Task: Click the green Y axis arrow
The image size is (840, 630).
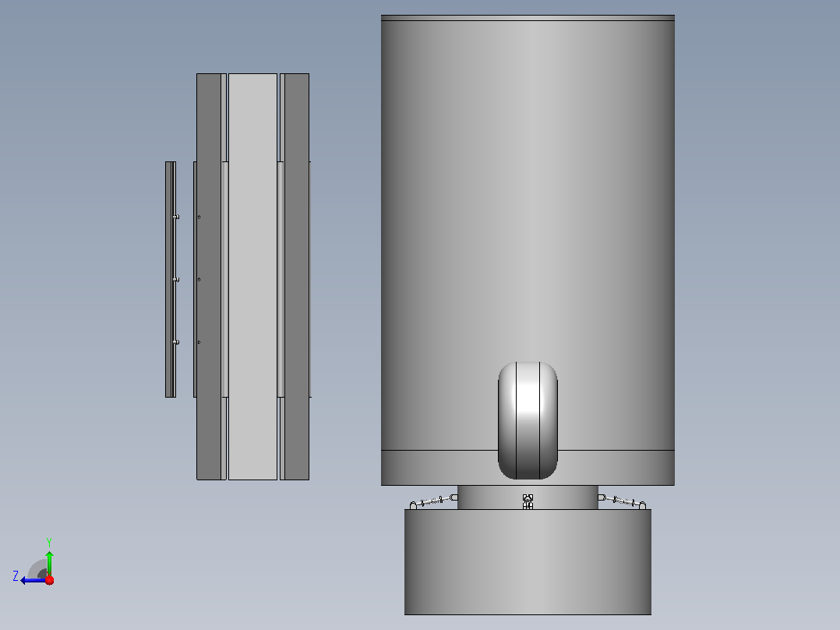Action: [49, 563]
